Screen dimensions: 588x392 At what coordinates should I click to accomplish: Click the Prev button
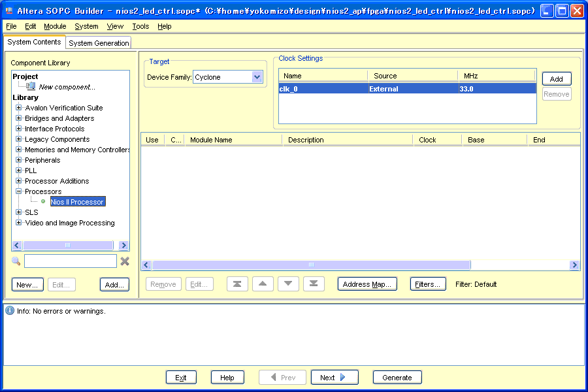point(282,378)
